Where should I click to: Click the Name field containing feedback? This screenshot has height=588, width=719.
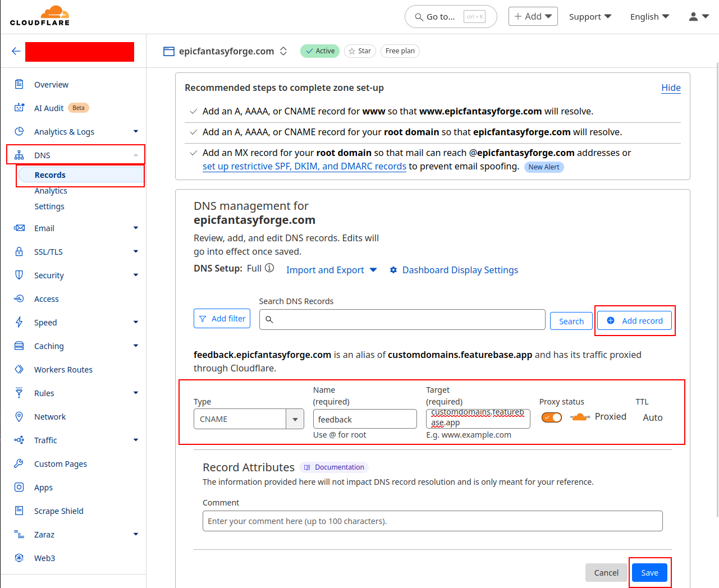tap(365, 419)
